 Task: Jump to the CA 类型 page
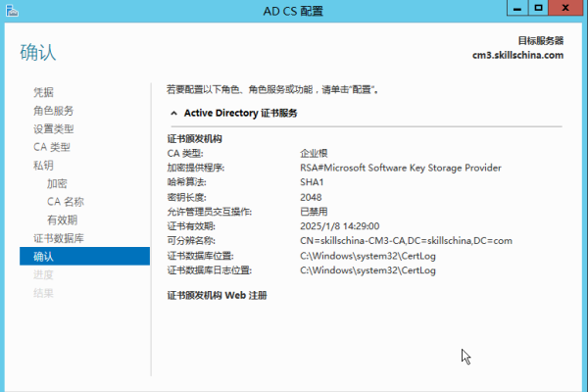51,147
